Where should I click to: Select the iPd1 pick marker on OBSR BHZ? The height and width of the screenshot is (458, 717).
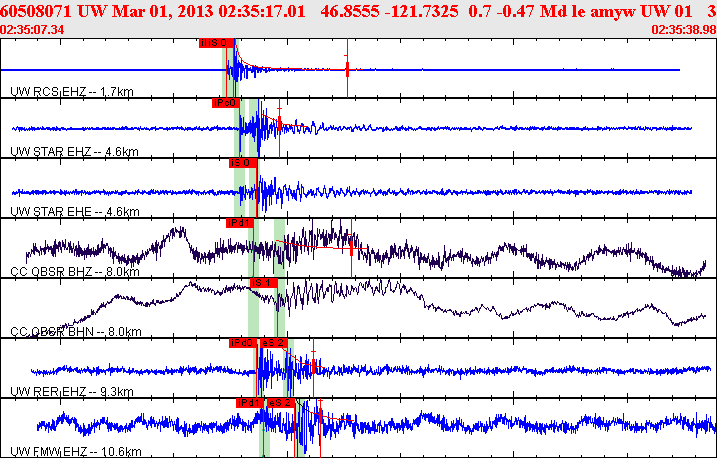click(x=240, y=223)
